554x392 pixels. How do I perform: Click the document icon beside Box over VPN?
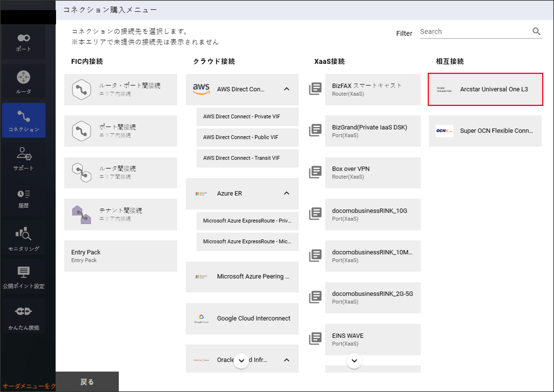coord(315,172)
